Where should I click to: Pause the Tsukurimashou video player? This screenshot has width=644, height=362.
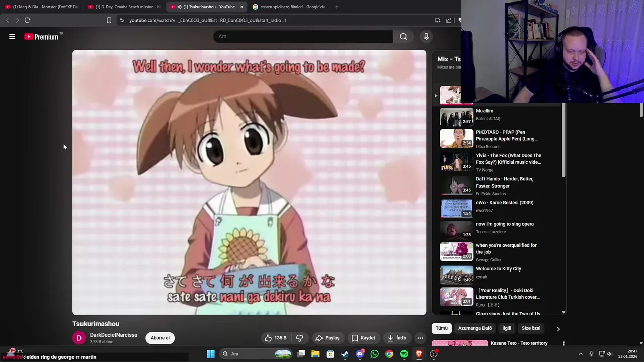click(249, 183)
